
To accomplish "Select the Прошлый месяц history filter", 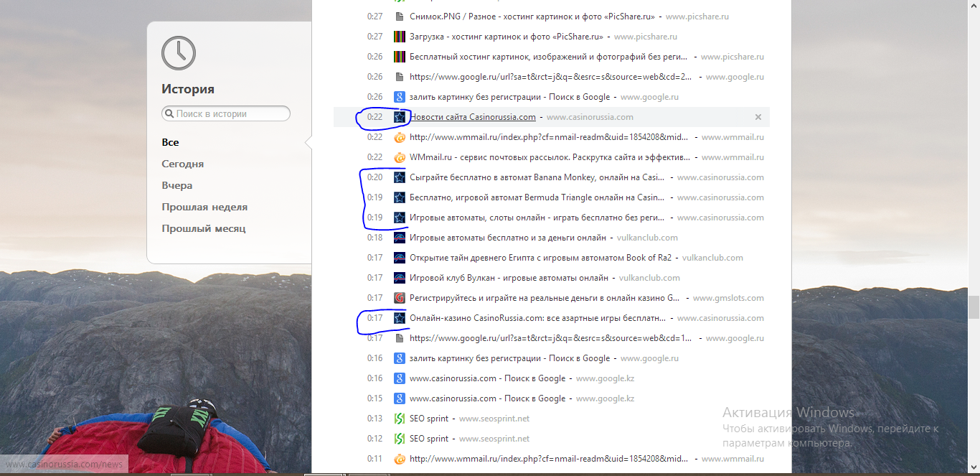I will coord(204,228).
